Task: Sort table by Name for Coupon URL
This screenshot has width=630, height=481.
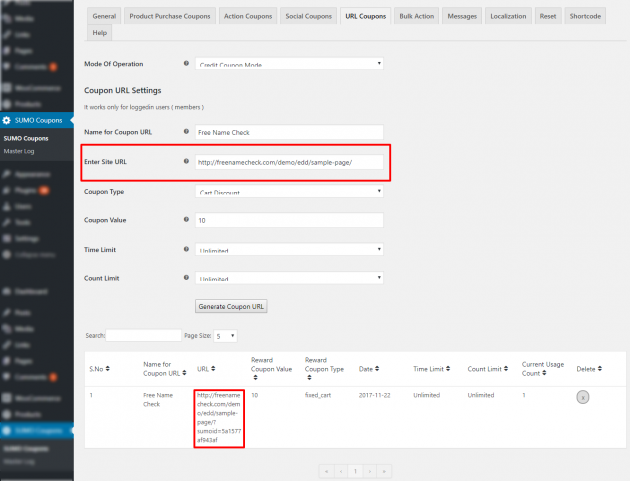Action: pos(164,368)
